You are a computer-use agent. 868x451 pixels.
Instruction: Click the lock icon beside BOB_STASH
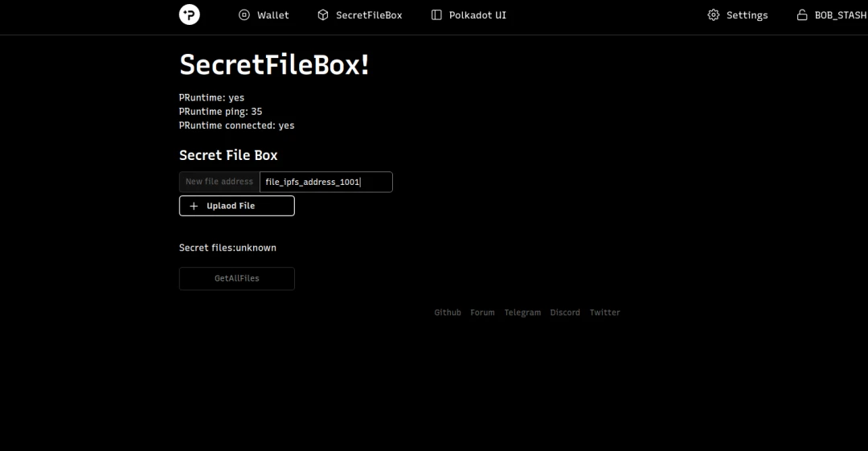[801, 14]
